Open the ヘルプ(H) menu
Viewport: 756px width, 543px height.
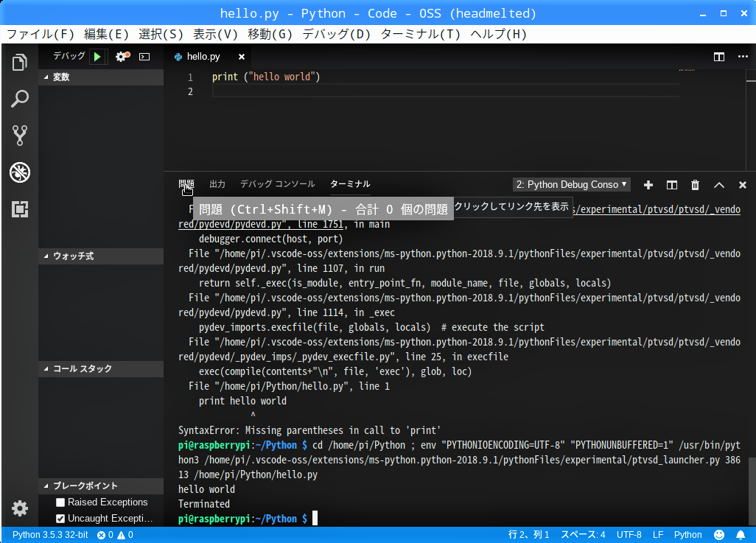click(x=499, y=34)
